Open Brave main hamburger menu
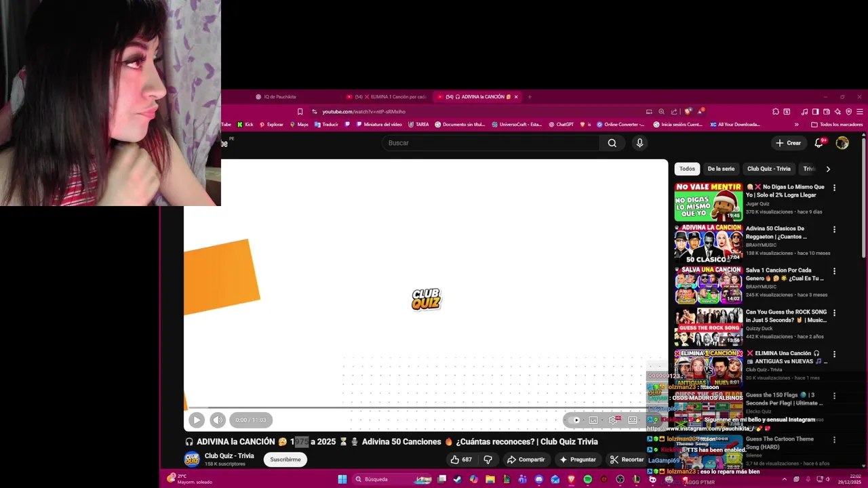 (x=860, y=111)
